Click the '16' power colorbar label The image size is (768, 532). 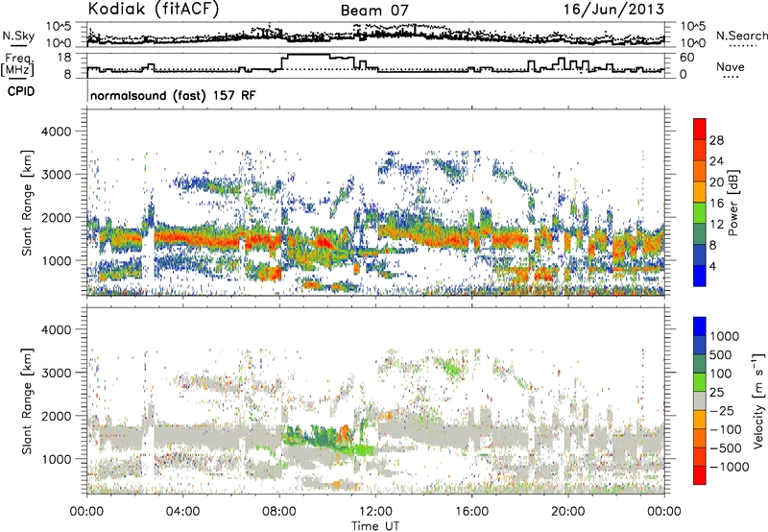(716, 204)
